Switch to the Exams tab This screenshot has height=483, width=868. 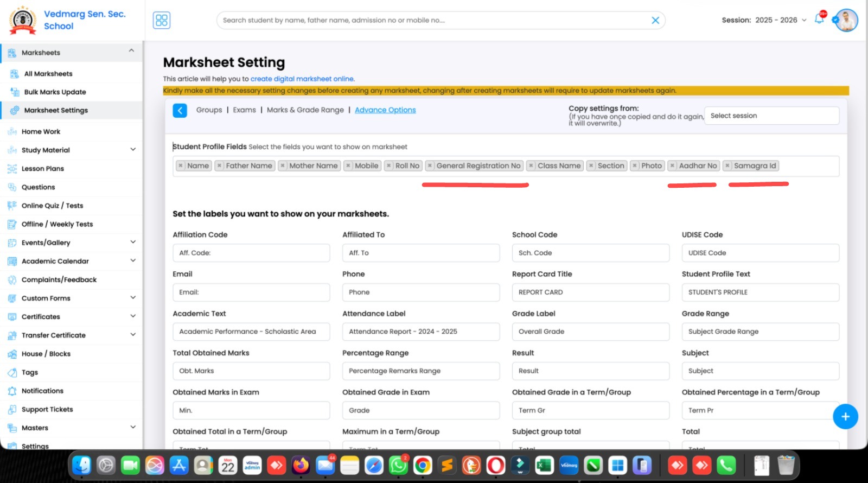click(x=244, y=110)
